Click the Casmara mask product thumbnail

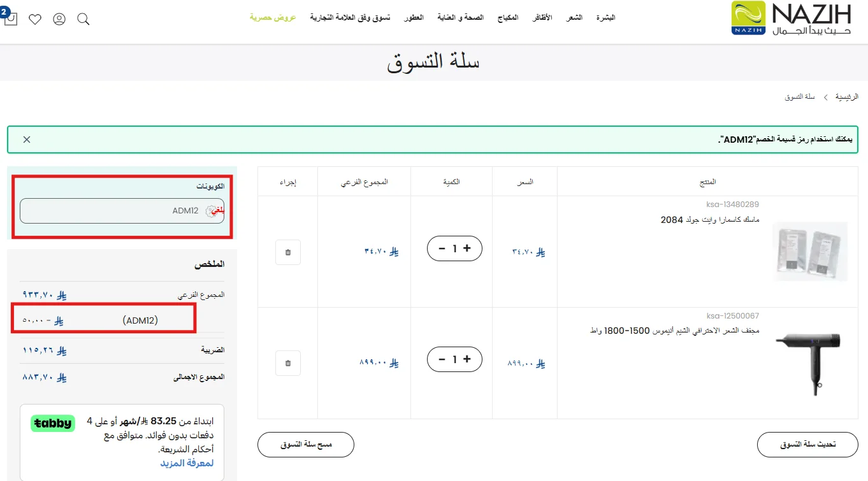click(x=810, y=252)
